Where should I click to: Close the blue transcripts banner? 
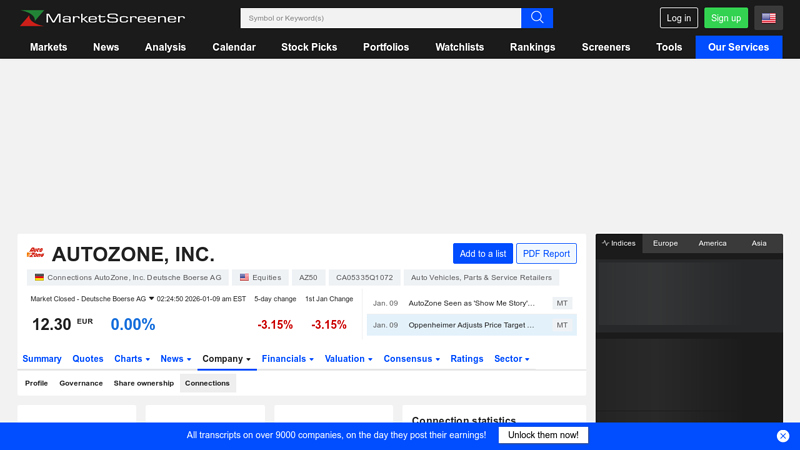(x=783, y=436)
